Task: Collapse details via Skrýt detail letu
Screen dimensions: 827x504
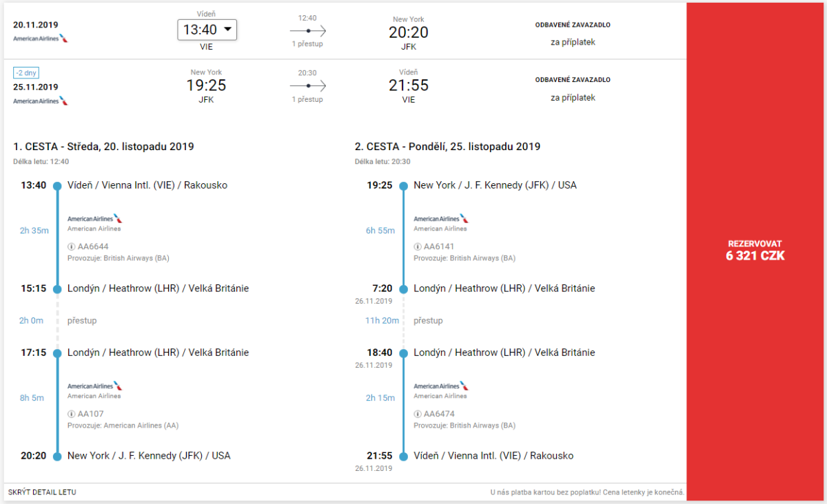Action: [42, 492]
